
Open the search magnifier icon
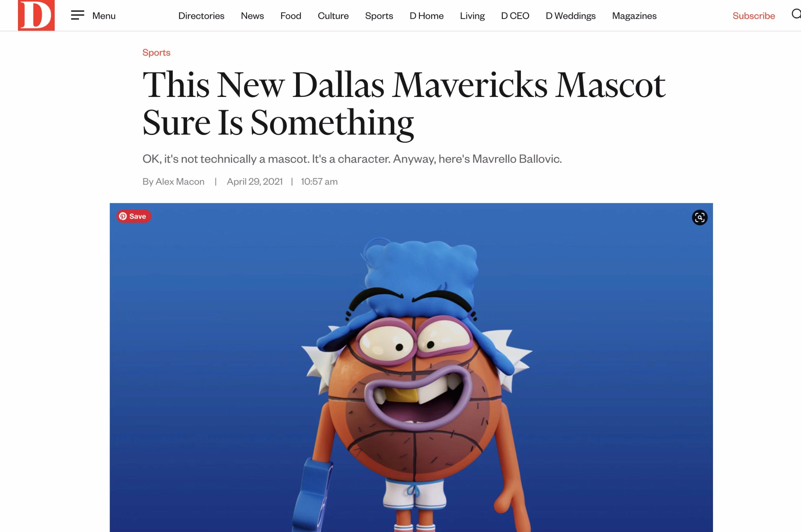click(x=796, y=14)
